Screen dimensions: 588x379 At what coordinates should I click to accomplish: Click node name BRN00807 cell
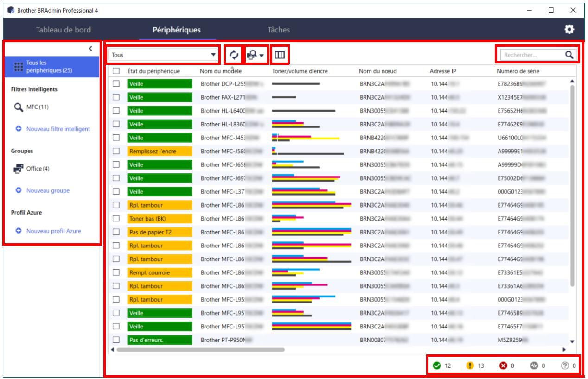(x=384, y=340)
